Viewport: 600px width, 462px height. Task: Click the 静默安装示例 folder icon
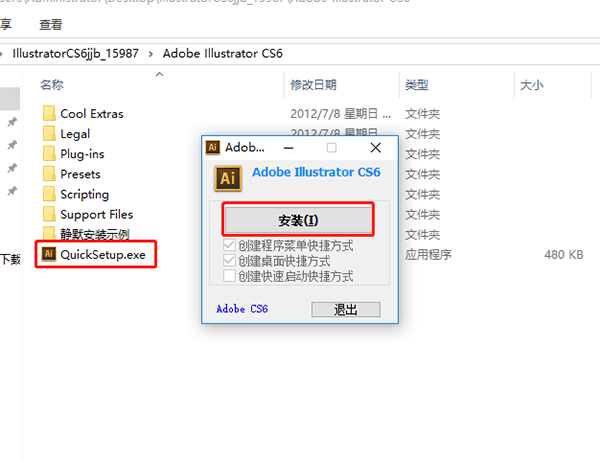pyautogui.click(x=49, y=232)
